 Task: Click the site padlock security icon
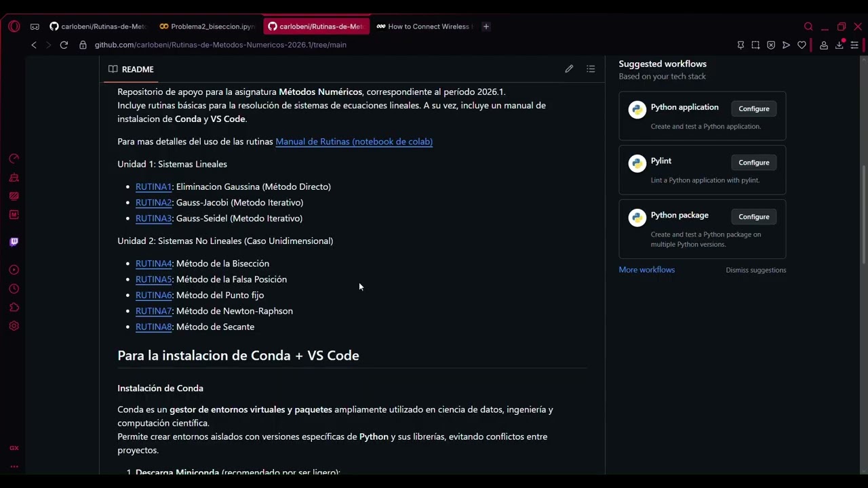(x=83, y=45)
